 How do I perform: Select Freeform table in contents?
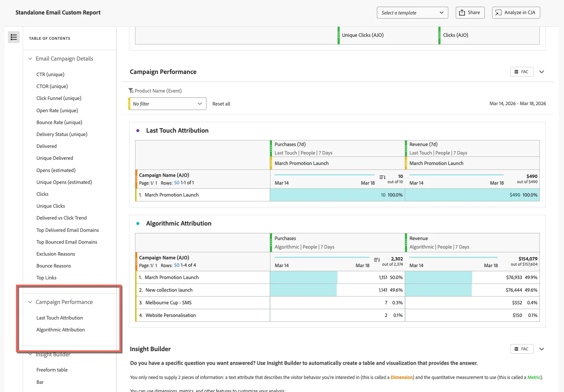click(x=52, y=370)
